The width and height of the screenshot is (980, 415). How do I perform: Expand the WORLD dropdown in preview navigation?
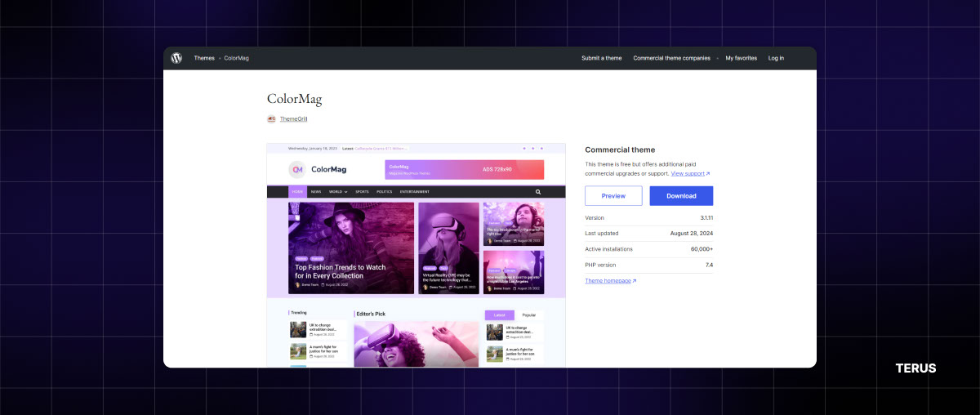coord(338,192)
